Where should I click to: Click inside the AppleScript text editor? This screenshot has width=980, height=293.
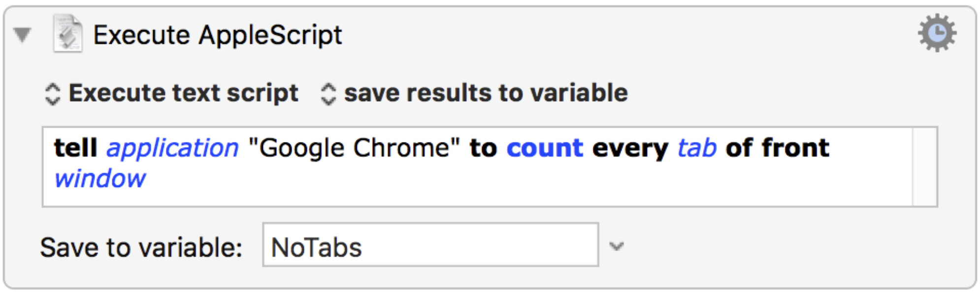click(x=477, y=167)
